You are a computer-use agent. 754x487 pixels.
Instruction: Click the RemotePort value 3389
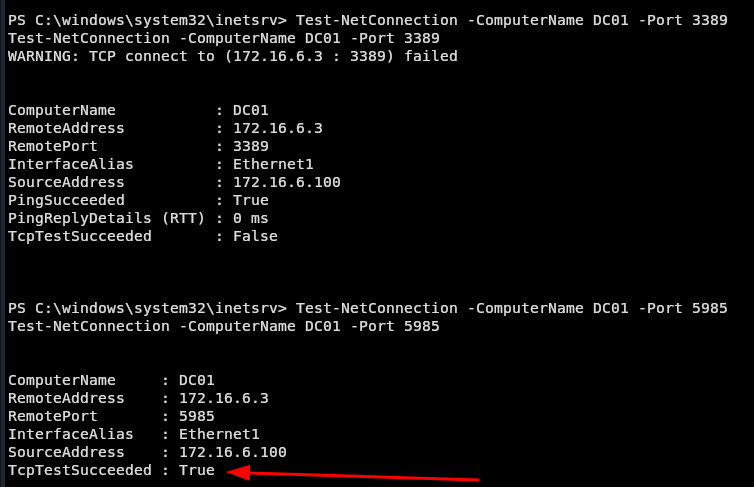coord(251,146)
